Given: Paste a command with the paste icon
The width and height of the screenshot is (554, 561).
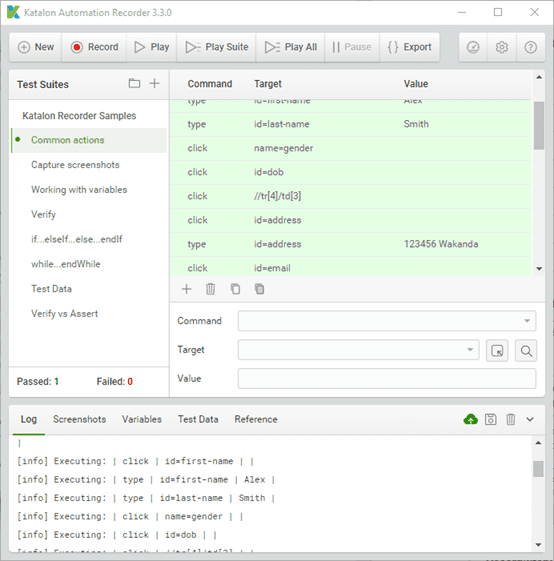Looking at the screenshot, I should click(x=259, y=289).
